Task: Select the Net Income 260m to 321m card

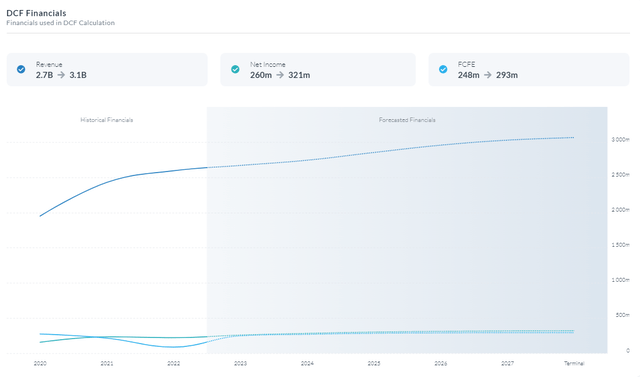Action: (x=318, y=69)
